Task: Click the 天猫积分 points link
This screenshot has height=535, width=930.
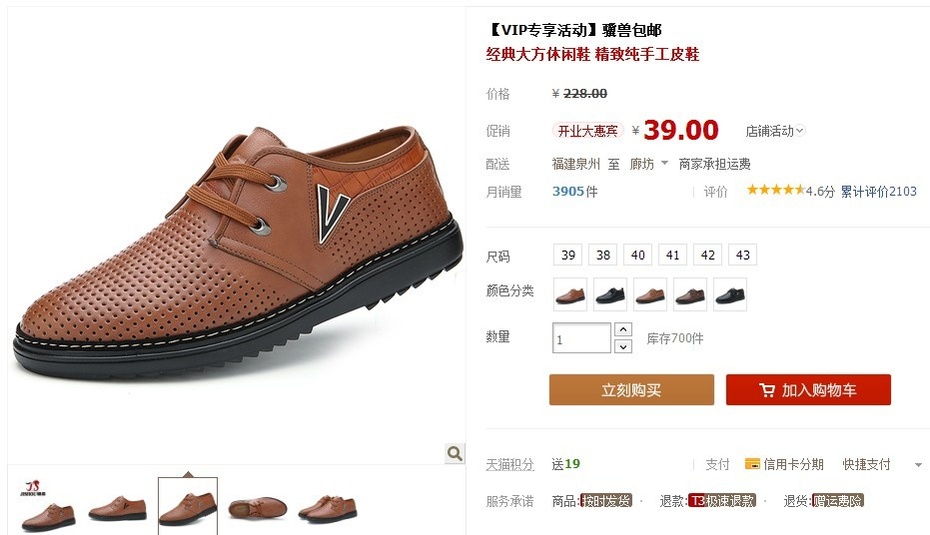Action: (509, 464)
